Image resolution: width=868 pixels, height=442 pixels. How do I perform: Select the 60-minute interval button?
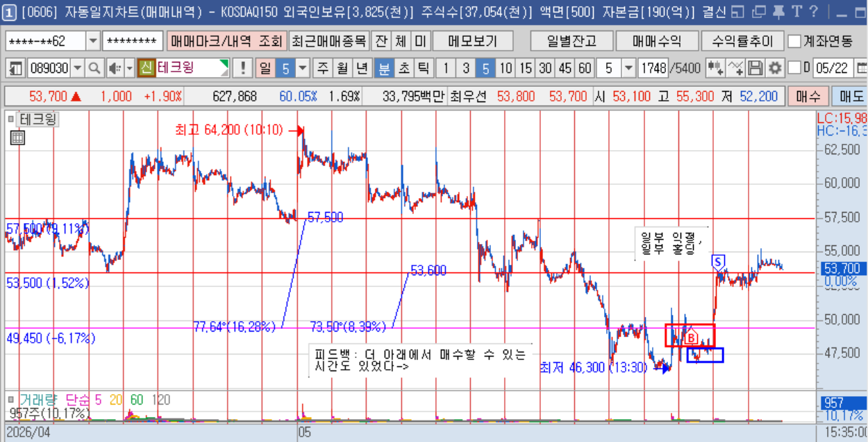tap(585, 68)
